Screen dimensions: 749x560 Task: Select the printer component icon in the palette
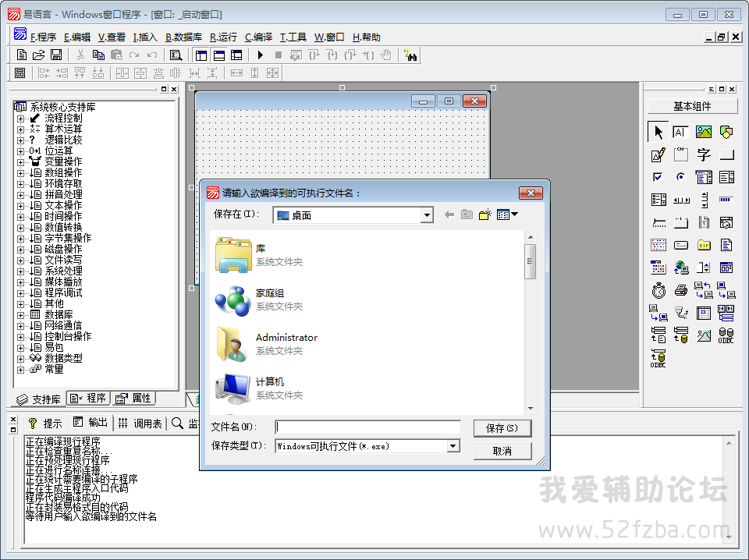680,290
